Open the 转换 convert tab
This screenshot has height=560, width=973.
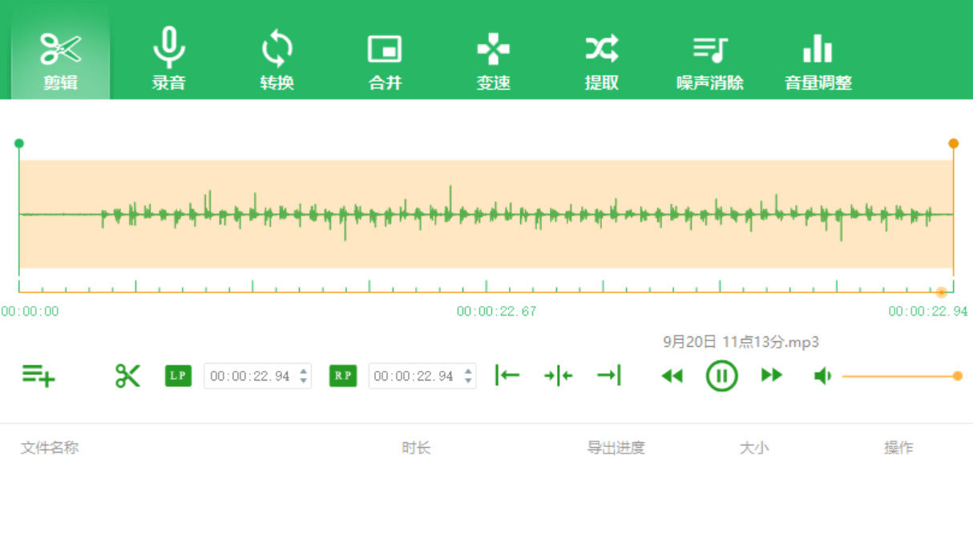coord(277,60)
